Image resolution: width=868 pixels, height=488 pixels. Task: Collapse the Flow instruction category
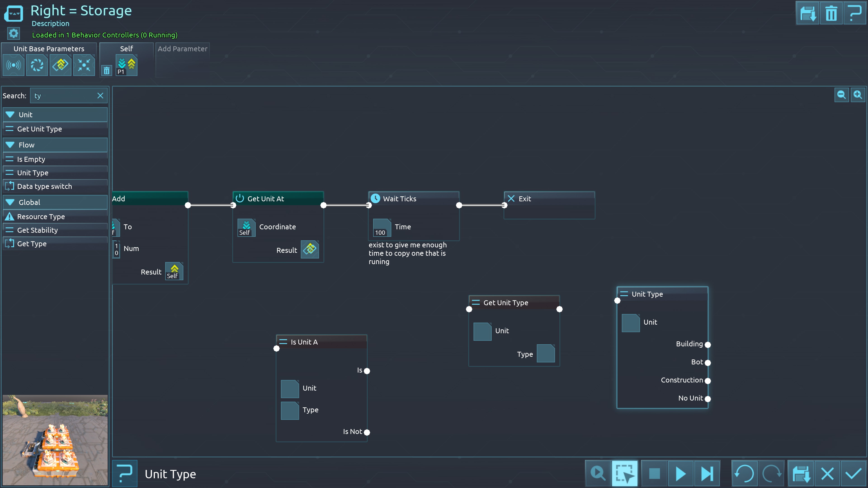[10, 145]
